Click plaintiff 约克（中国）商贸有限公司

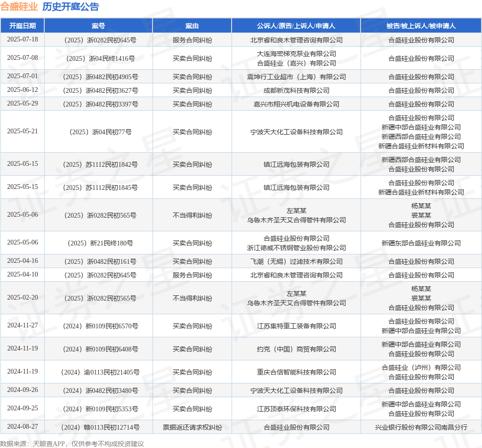pyautogui.click(x=297, y=349)
